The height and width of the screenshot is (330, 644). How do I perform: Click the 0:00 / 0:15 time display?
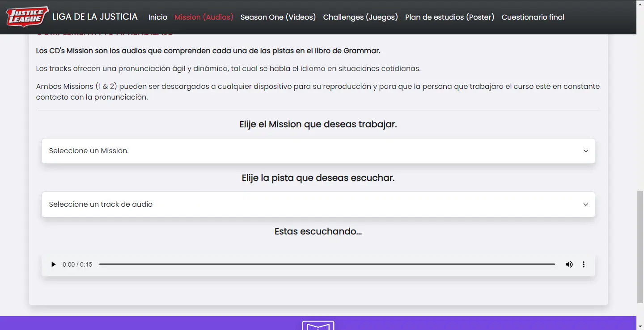77,264
